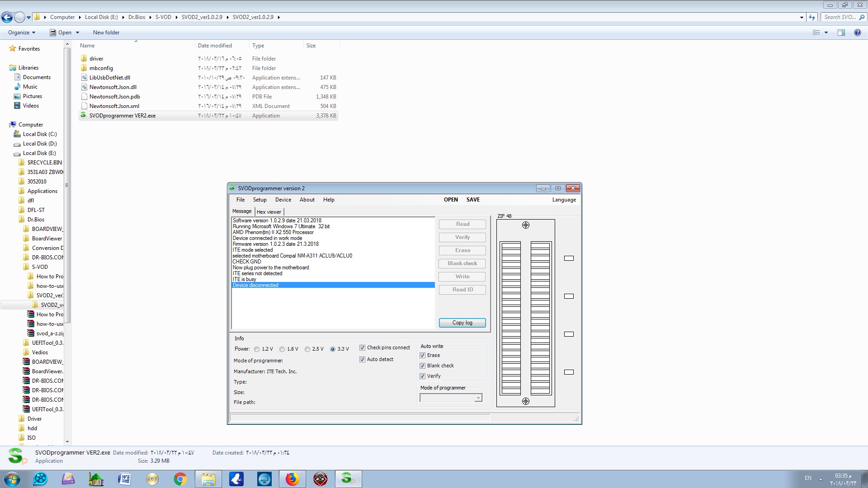
Task: Open the Device menu
Action: click(x=283, y=200)
